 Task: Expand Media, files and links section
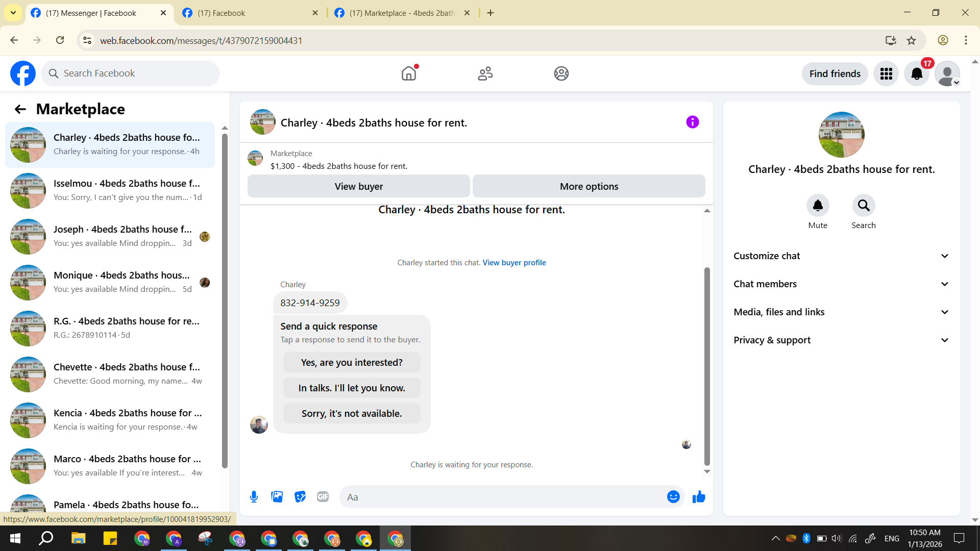pyautogui.click(x=841, y=312)
